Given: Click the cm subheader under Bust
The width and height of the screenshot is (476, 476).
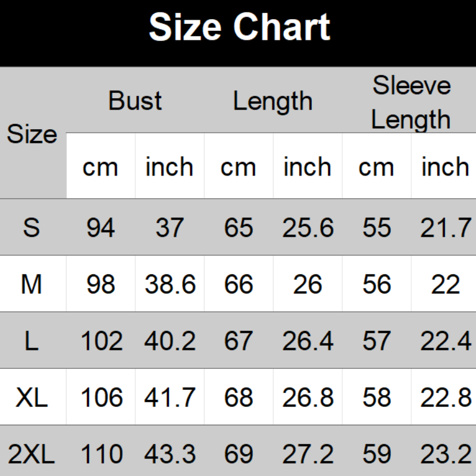Looking at the screenshot, I should click(100, 167).
